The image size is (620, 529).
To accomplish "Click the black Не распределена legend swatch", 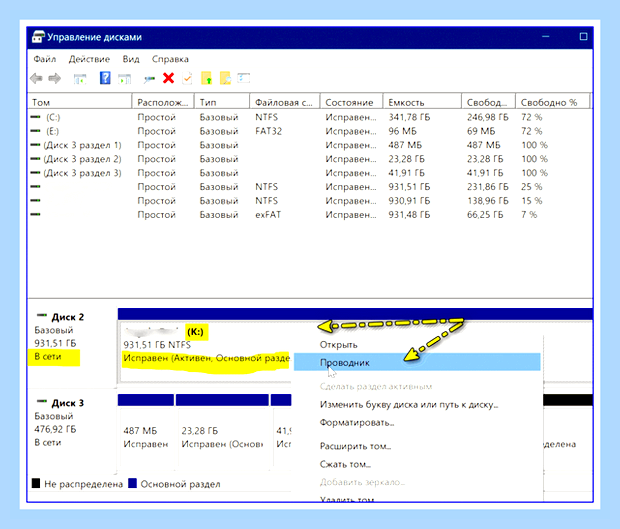I will click(36, 483).
